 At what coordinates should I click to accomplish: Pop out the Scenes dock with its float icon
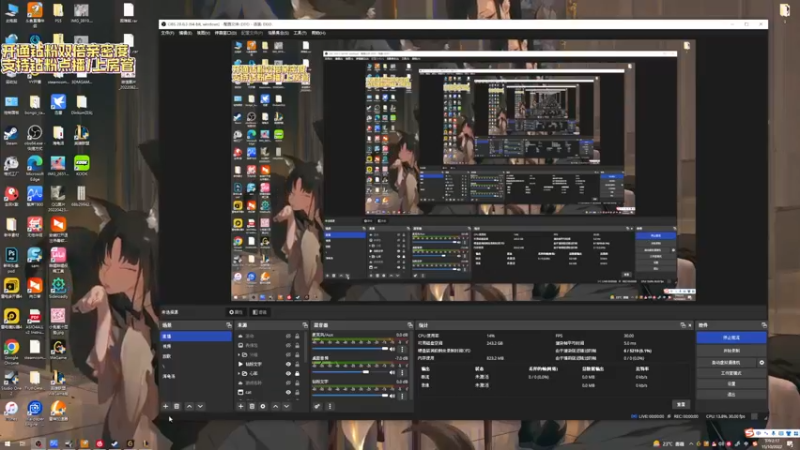[x=229, y=325]
